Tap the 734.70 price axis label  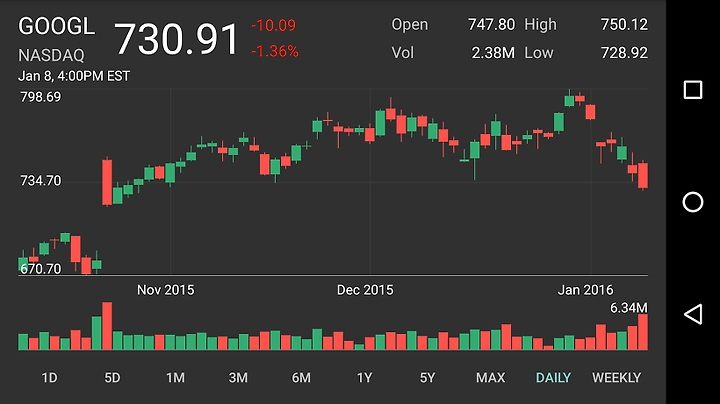click(40, 181)
